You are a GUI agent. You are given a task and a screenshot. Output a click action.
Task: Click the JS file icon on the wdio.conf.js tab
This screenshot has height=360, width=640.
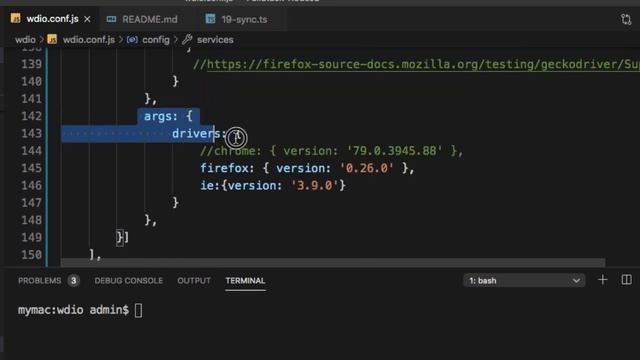[x=16, y=19]
